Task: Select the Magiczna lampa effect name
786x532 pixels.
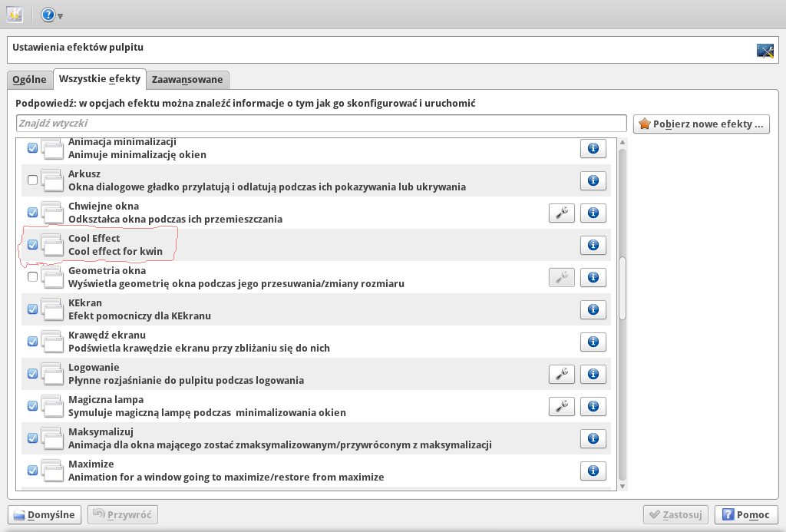Action: (106, 400)
